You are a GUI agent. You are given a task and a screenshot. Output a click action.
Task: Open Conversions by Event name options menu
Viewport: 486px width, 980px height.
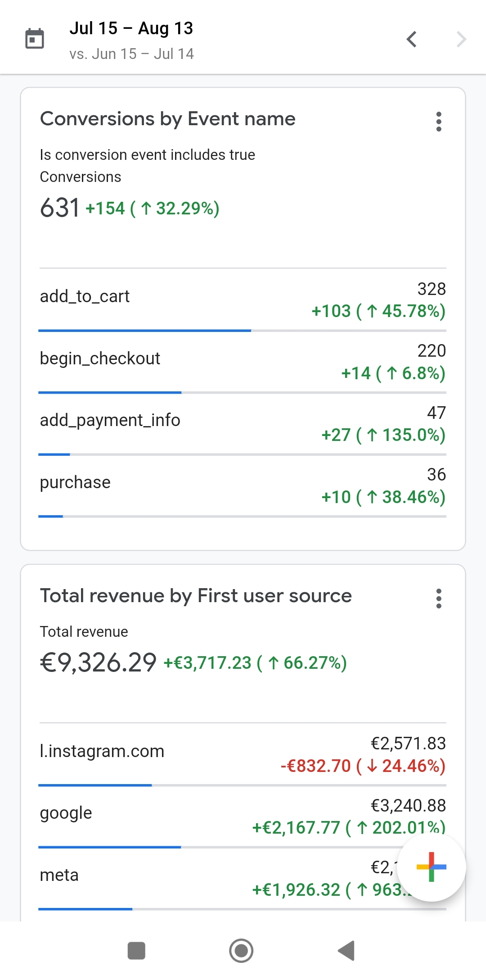click(439, 122)
